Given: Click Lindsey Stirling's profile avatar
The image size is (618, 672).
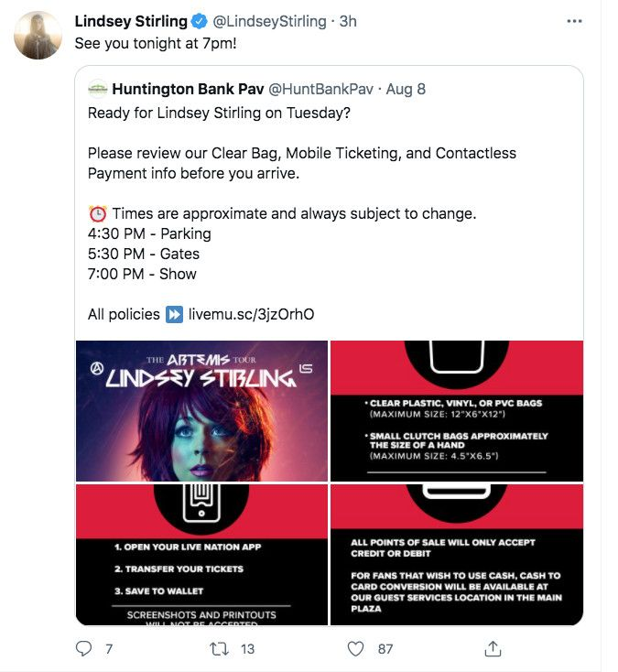Looking at the screenshot, I should [38, 35].
